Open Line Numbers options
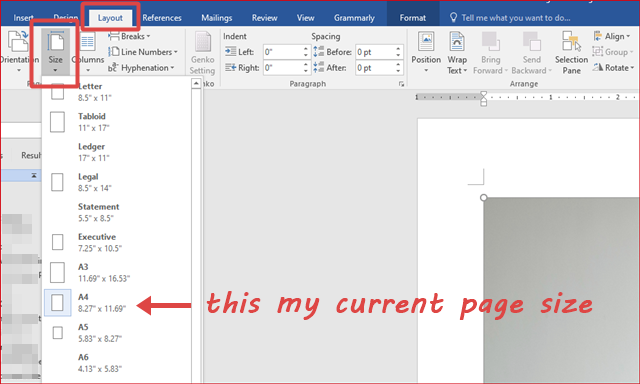This screenshot has width=640, height=384. click(x=143, y=52)
